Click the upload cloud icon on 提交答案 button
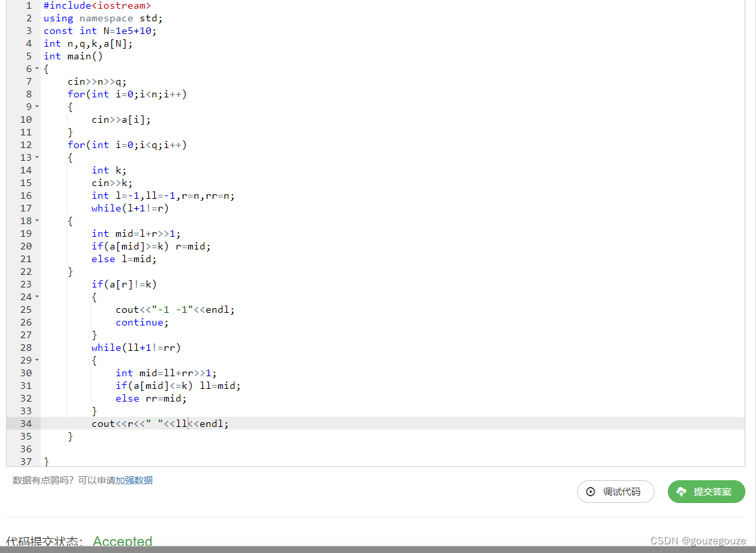This screenshot has width=756, height=553. (681, 492)
